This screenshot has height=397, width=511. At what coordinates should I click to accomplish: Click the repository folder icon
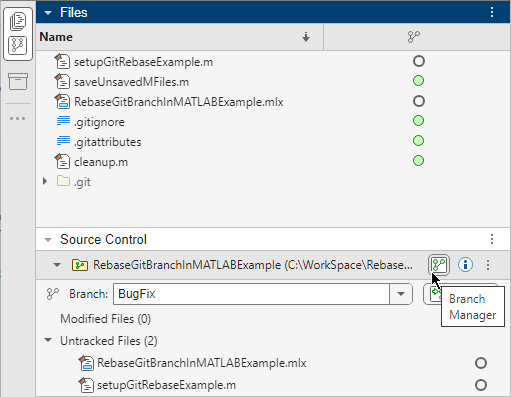point(80,265)
